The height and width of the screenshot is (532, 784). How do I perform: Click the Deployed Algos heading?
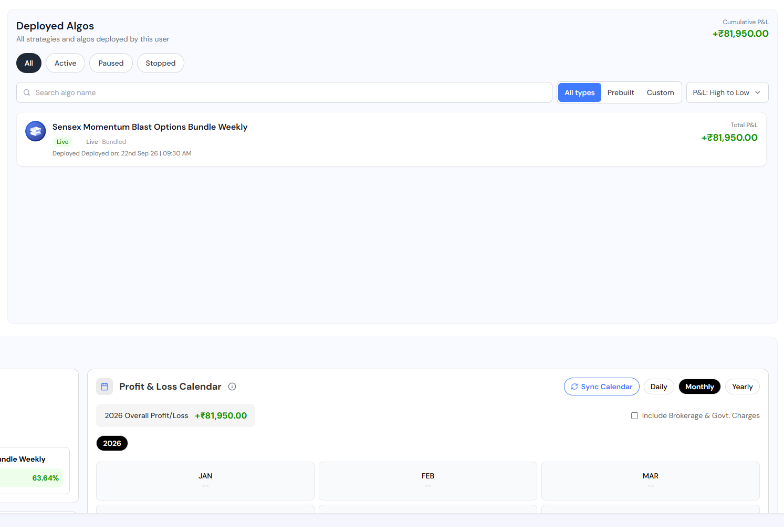coord(55,26)
